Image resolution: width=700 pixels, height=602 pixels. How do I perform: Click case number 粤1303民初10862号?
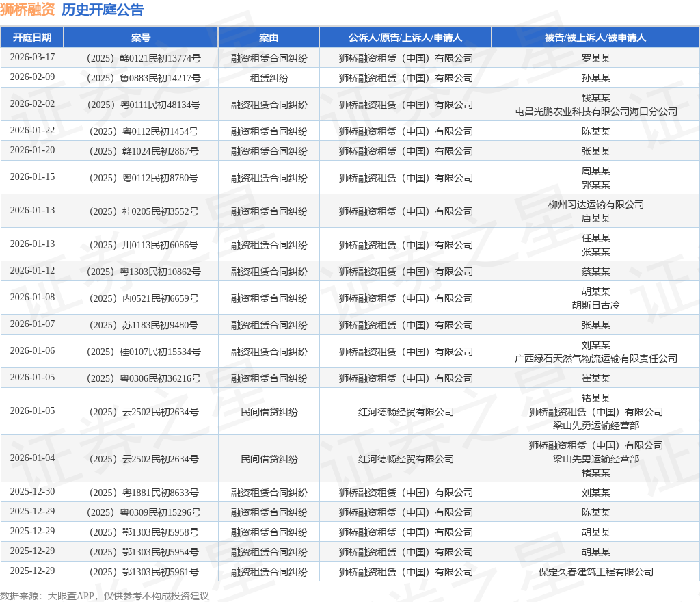(144, 272)
